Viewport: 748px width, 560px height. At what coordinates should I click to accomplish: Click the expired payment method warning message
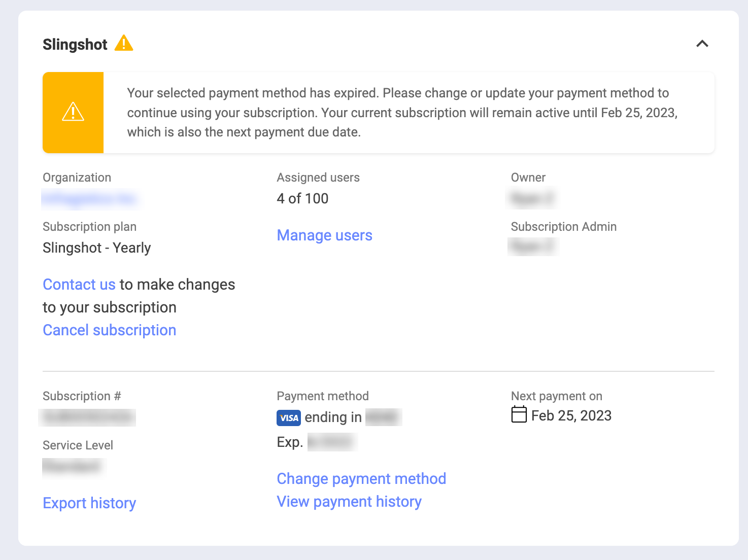tap(402, 113)
